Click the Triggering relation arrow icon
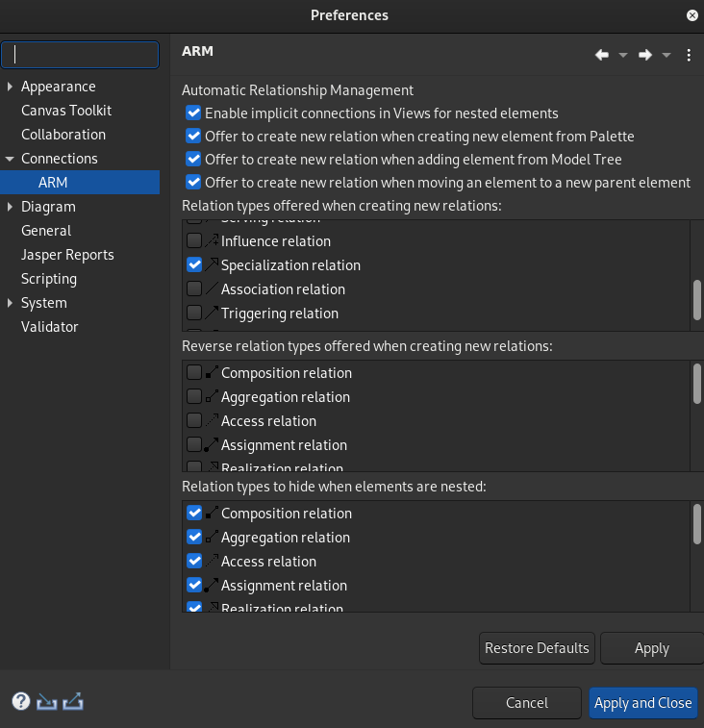Image resolution: width=704 pixels, height=728 pixels. pos(212,313)
